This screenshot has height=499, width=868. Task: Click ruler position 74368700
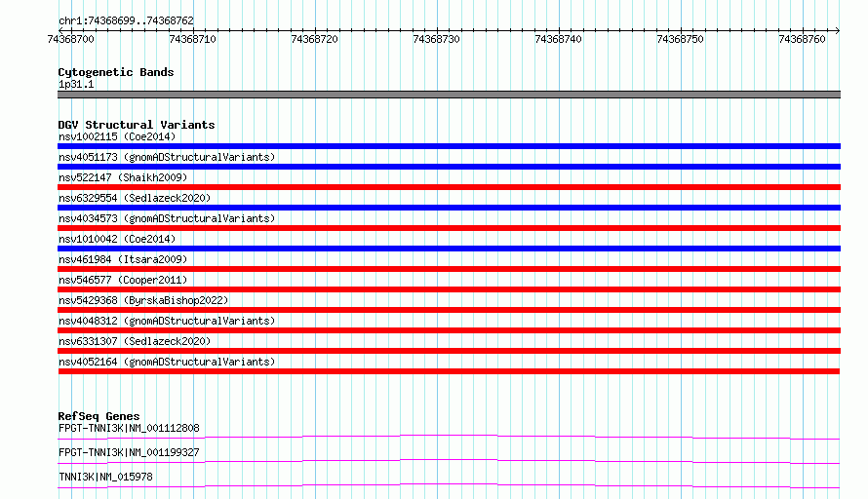click(x=71, y=39)
